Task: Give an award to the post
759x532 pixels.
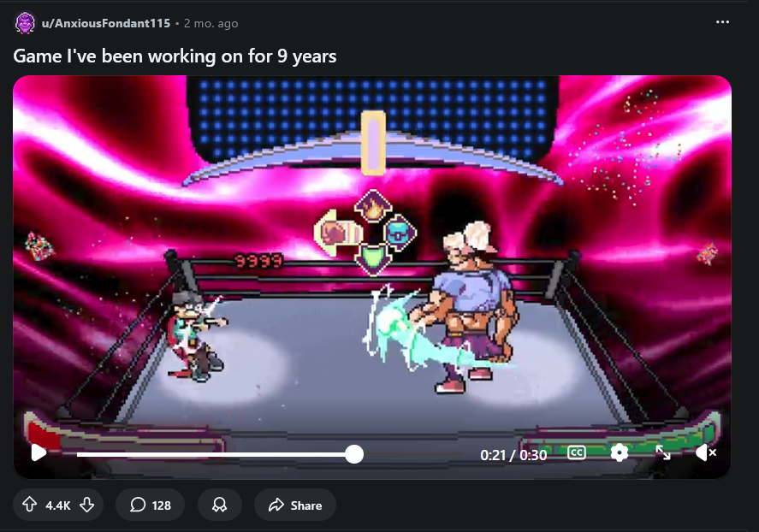Action: (x=219, y=505)
